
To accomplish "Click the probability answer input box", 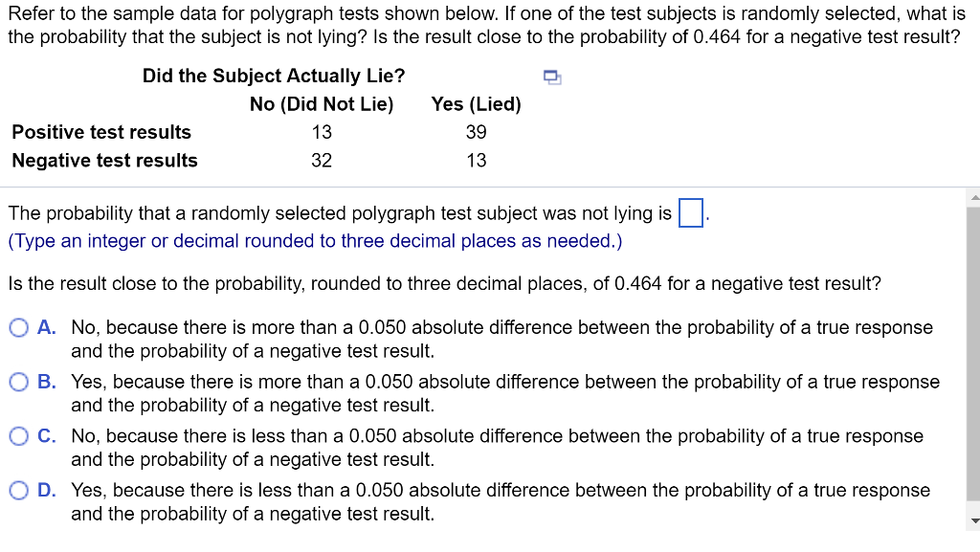I will tap(691, 210).
